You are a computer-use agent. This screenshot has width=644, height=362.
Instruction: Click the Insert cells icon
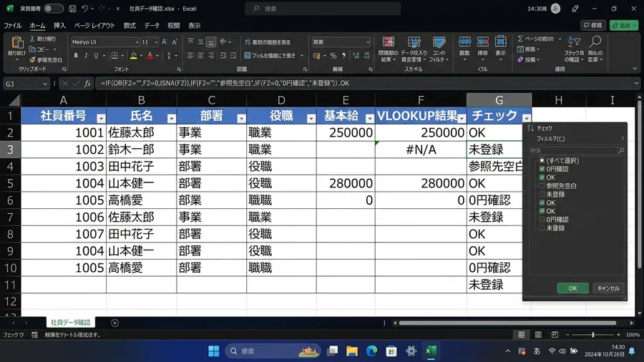(464, 42)
